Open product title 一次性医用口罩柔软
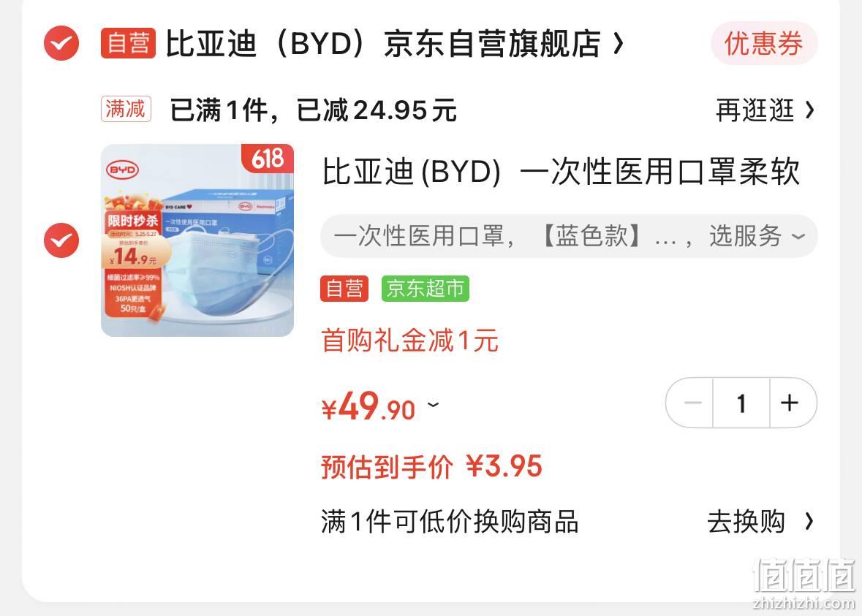 [x=560, y=172]
